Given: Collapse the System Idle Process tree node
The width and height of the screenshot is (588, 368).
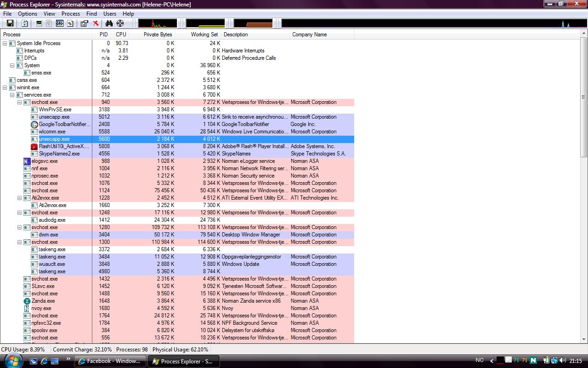Looking at the screenshot, I should [x=5, y=43].
